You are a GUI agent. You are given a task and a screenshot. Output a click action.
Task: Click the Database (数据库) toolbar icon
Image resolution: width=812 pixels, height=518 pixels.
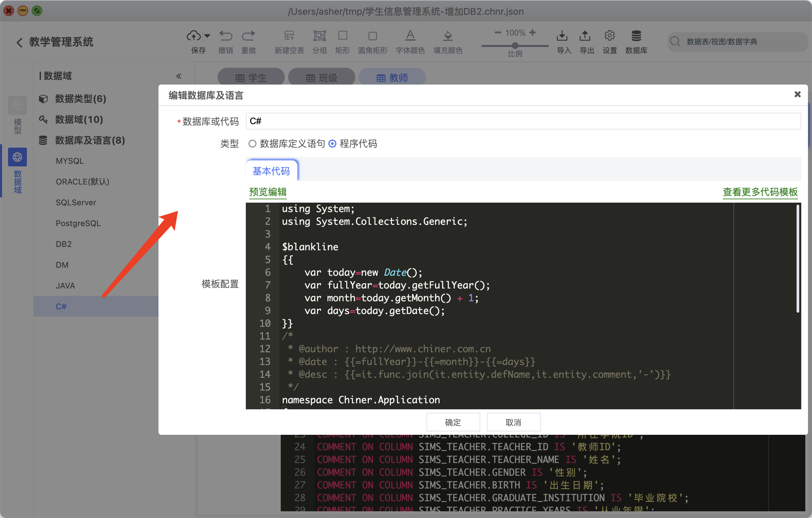click(x=636, y=35)
